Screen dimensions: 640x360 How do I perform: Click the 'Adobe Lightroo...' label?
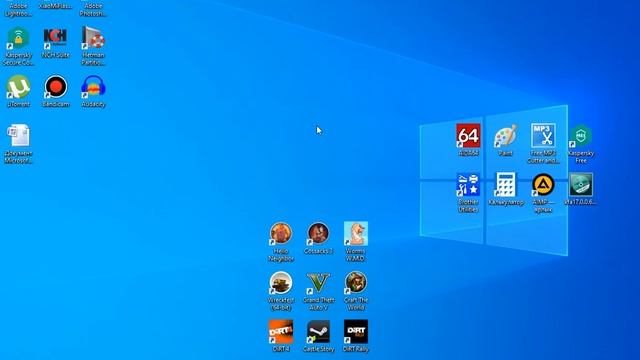[18, 10]
